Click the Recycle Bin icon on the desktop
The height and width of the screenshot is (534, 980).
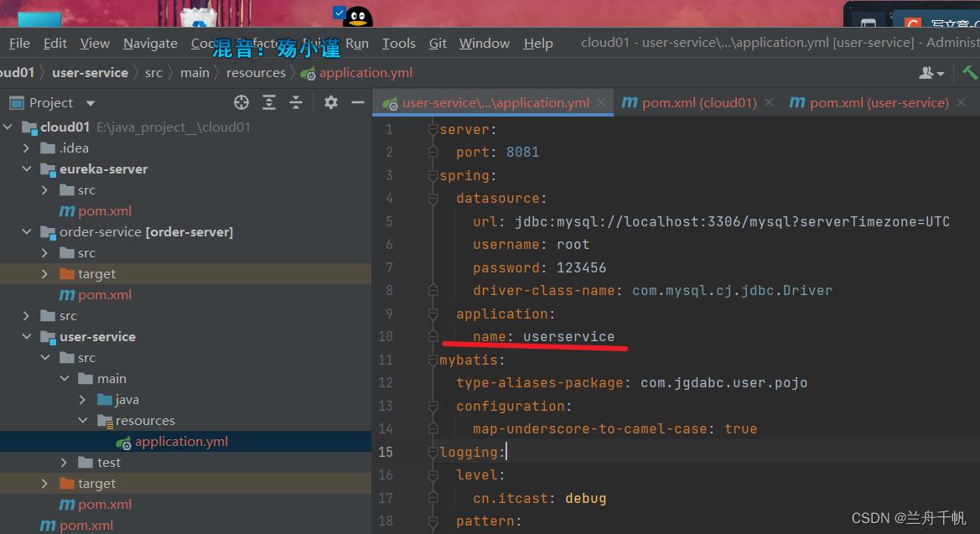click(198, 18)
